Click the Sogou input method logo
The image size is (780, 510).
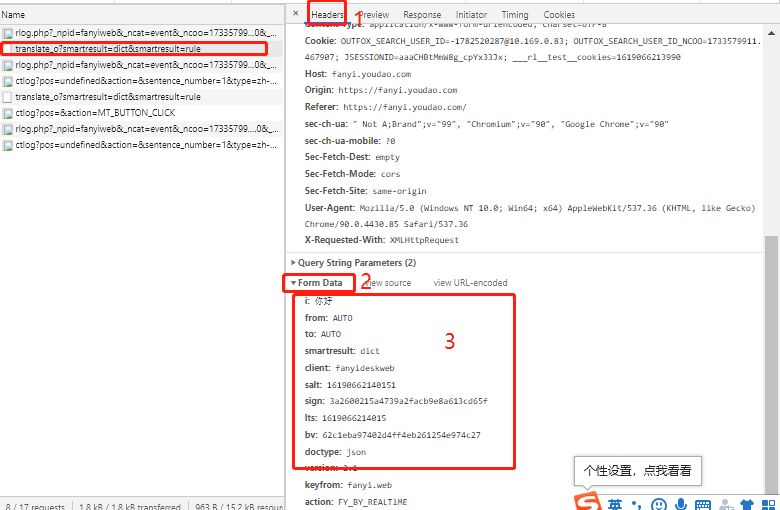pyautogui.click(x=587, y=502)
